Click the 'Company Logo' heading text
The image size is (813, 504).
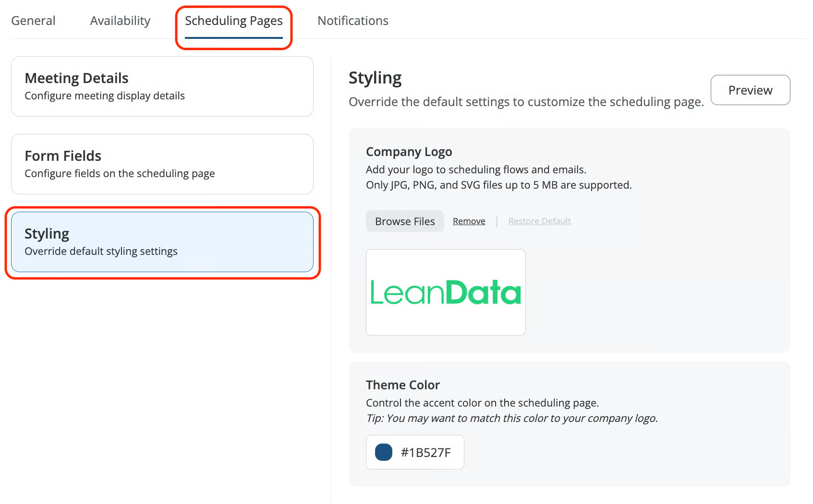click(409, 152)
